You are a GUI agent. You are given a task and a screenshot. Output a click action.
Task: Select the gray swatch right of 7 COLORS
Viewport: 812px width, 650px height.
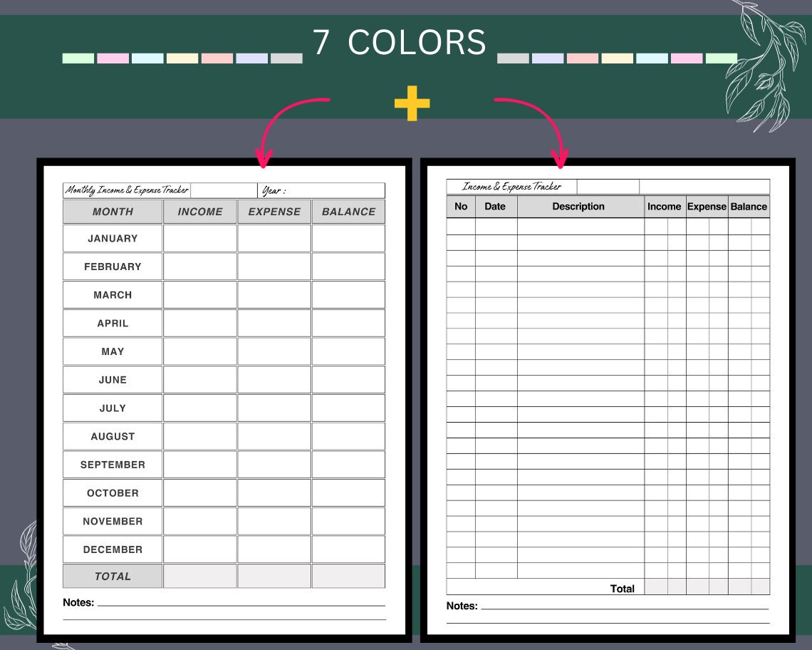pyautogui.click(x=513, y=58)
